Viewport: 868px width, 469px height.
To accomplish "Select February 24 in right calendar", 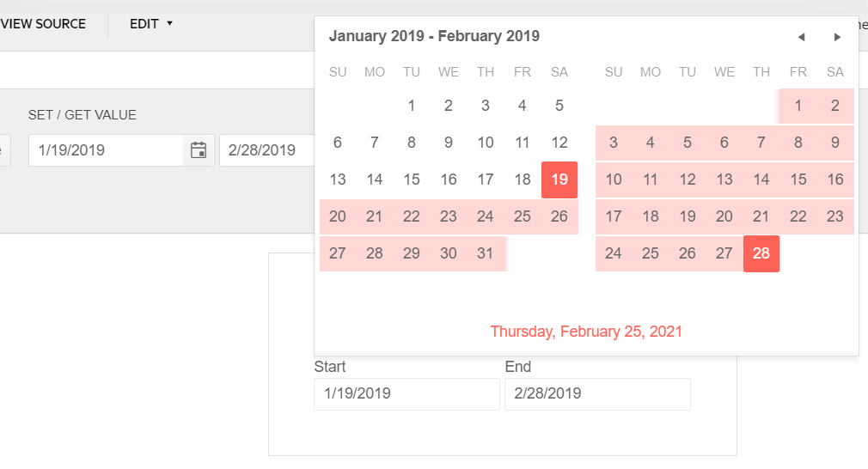I will coord(614,253).
